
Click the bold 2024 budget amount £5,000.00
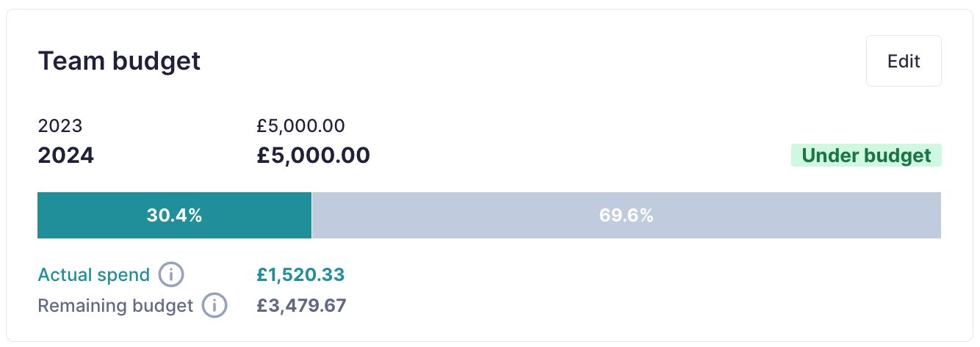click(313, 156)
